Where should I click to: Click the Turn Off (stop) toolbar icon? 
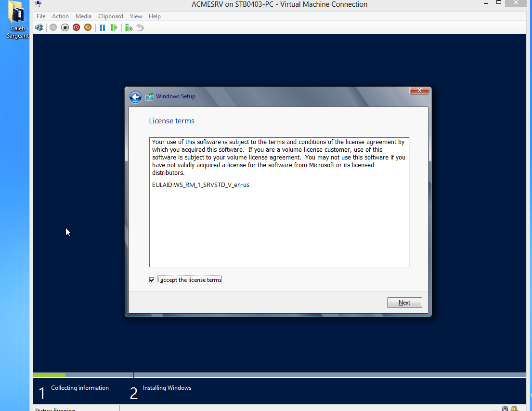click(x=65, y=27)
